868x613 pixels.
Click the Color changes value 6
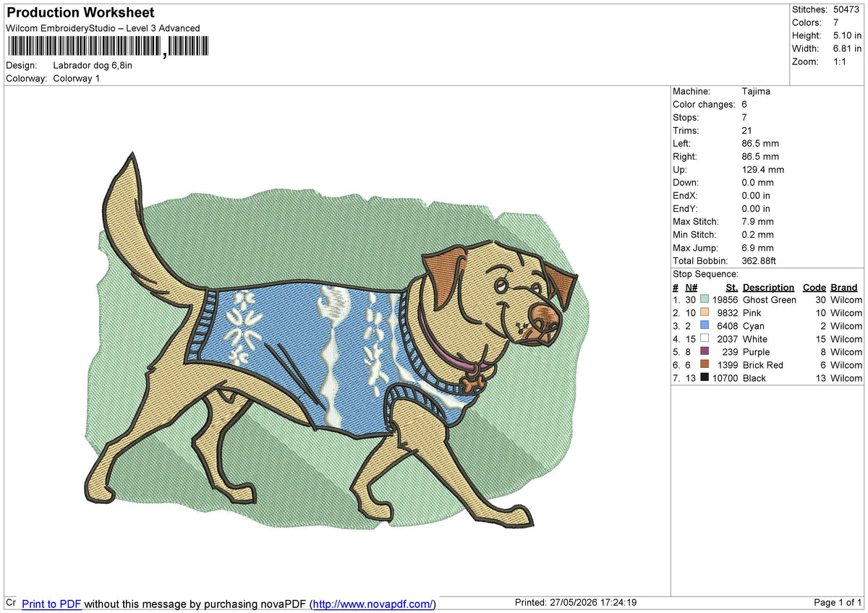tap(744, 104)
